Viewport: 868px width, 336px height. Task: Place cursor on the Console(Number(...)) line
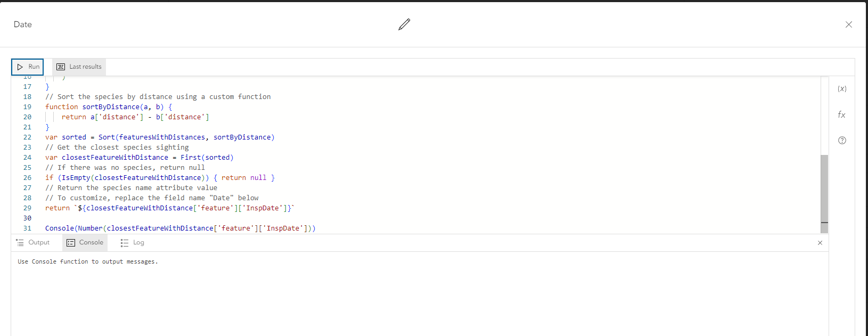coord(181,228)
